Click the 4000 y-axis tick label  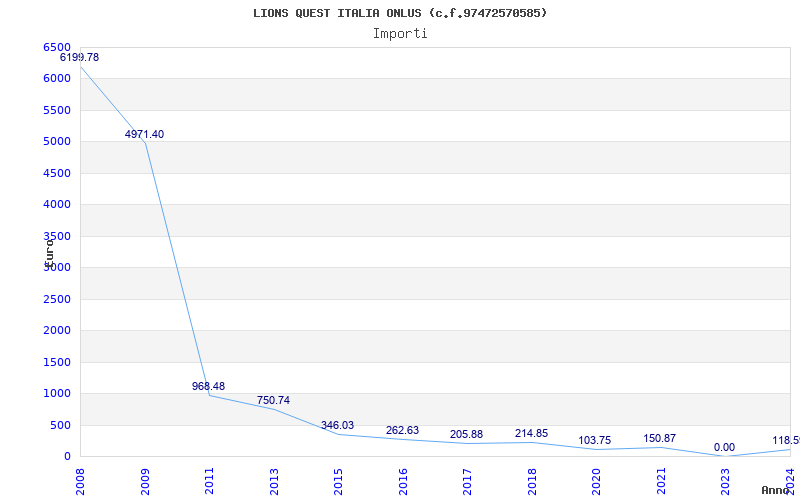tap(57, 205)
